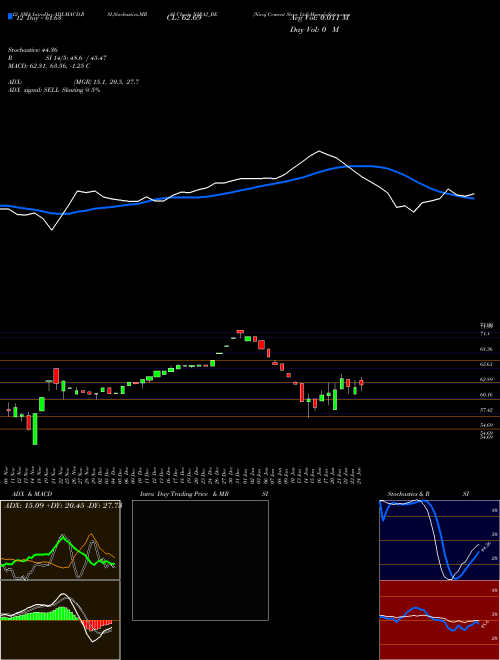Viewport: 500px width, 660px height.
Task: Select the 'SI 14/3: 48.6 / 45.47' reading
Action: (x=76, y=58)
